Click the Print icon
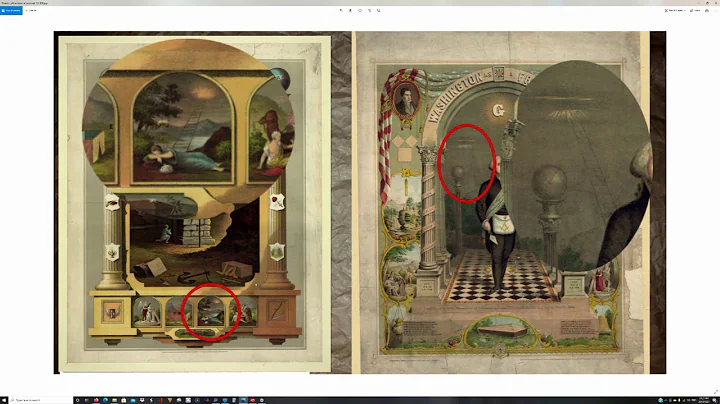 [707, 10]
